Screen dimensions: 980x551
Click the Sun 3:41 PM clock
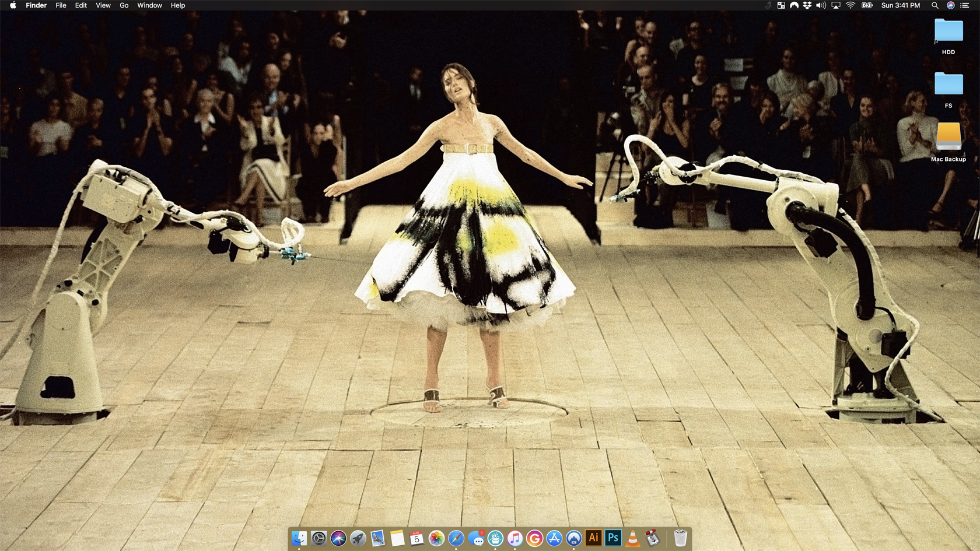point(901,5)
